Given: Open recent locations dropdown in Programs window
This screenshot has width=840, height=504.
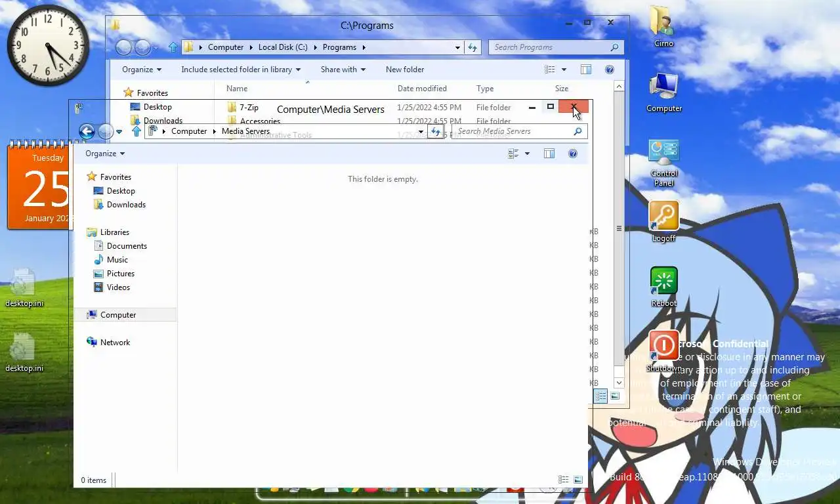Looking at the screenshot, I should 156,47.
